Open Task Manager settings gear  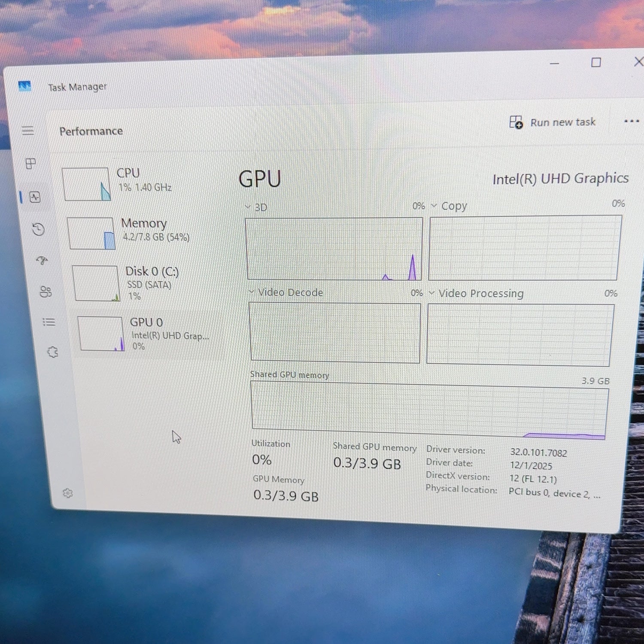tap(68, 493)
